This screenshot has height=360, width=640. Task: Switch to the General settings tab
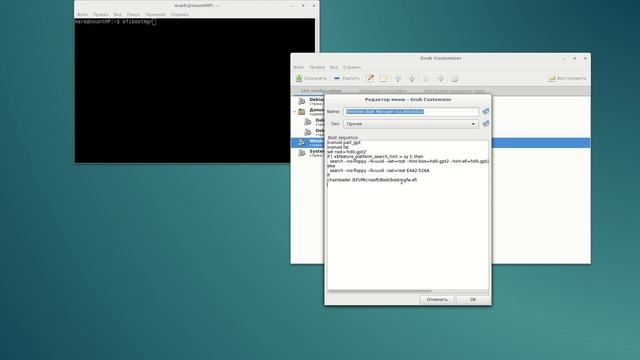click(382, 91)
